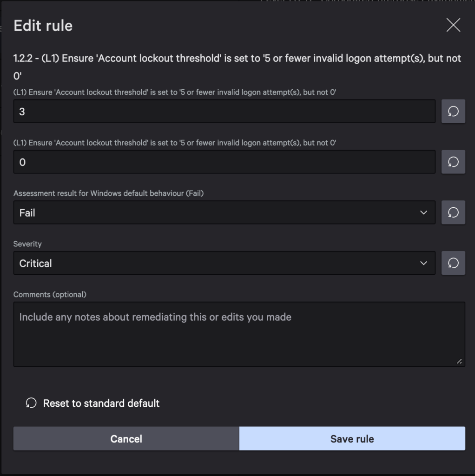Screen dimensions: 475x476
Task: Reset the threshold field containing 0
Action: click(x=453, y=162)
